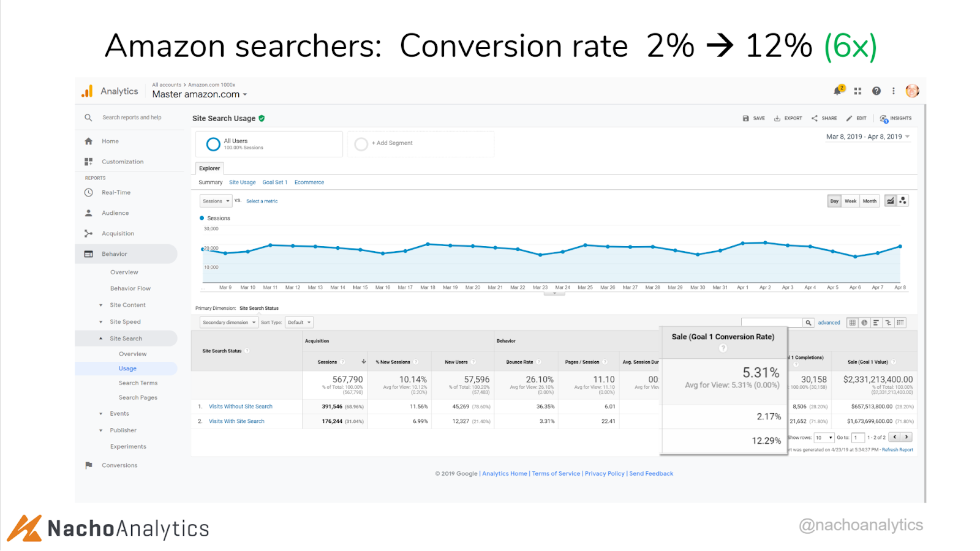Click the Behavior panel icon

[88, 254]
